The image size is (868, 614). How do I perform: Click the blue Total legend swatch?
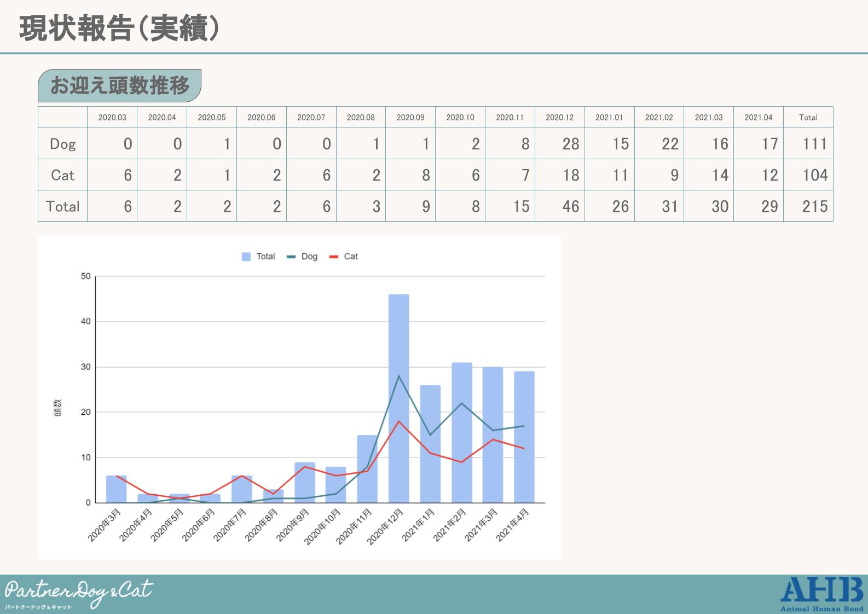point(246,257)
